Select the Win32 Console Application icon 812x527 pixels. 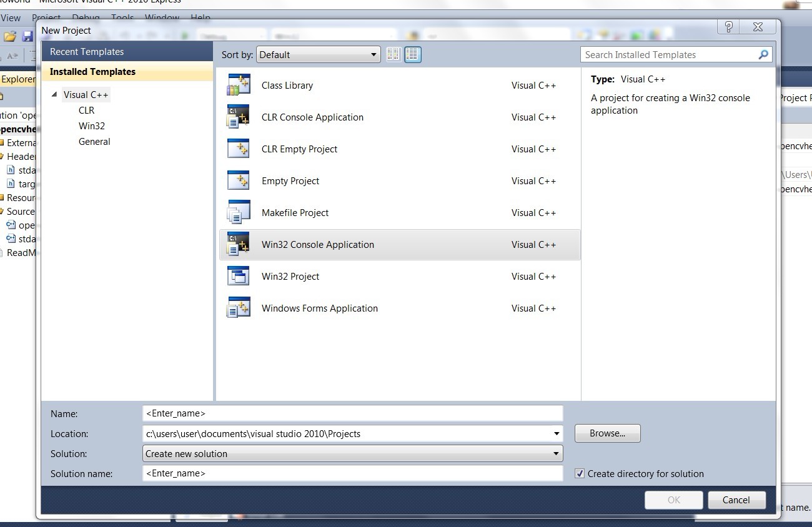coord(238,244)
